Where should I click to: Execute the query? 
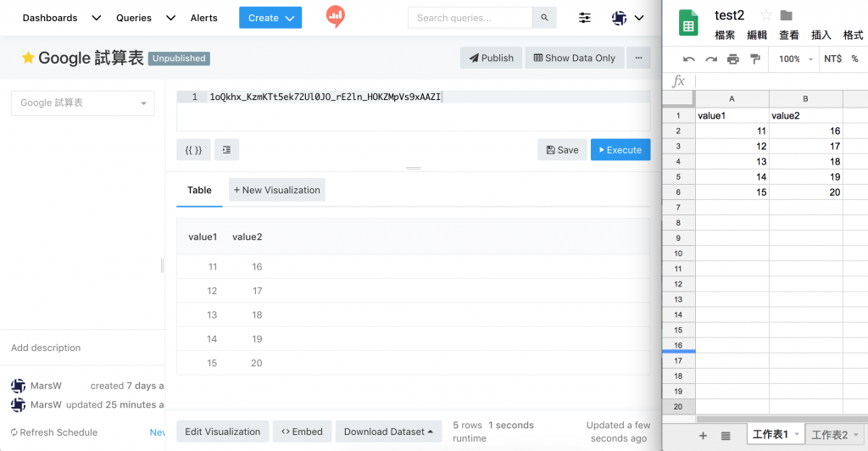pos(620,149)
